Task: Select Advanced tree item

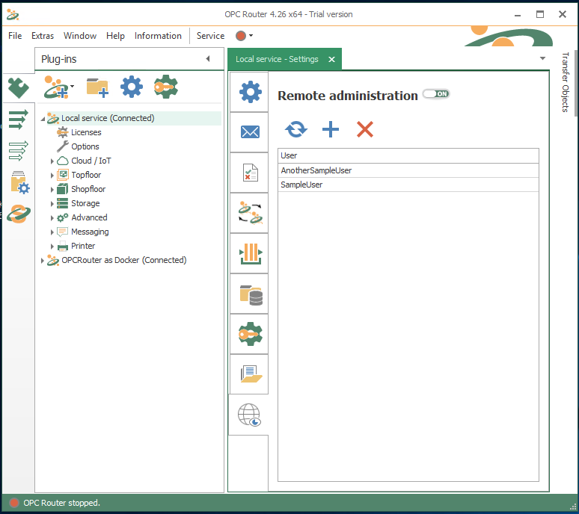Action: pos(89,217)
